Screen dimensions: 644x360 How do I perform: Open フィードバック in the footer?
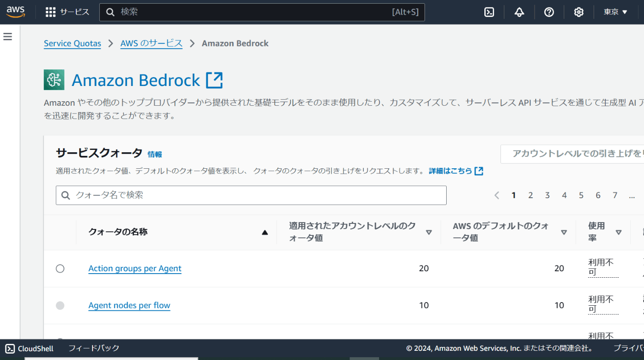point(94,348)
